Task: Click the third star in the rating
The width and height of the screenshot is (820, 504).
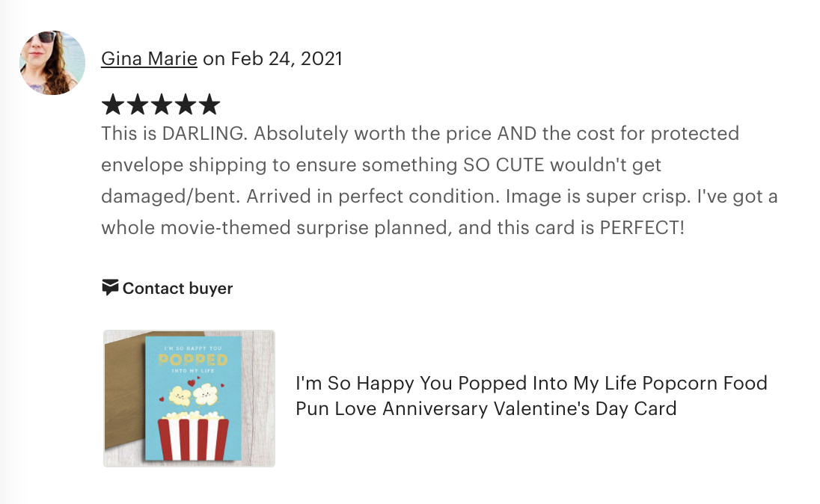Action: [x=161, y=105]
